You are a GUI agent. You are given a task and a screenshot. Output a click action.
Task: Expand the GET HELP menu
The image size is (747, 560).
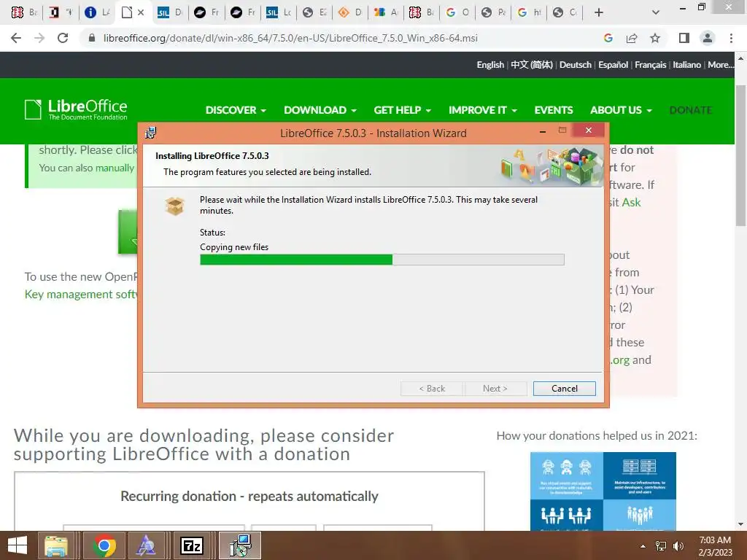[x=403, y=110]
